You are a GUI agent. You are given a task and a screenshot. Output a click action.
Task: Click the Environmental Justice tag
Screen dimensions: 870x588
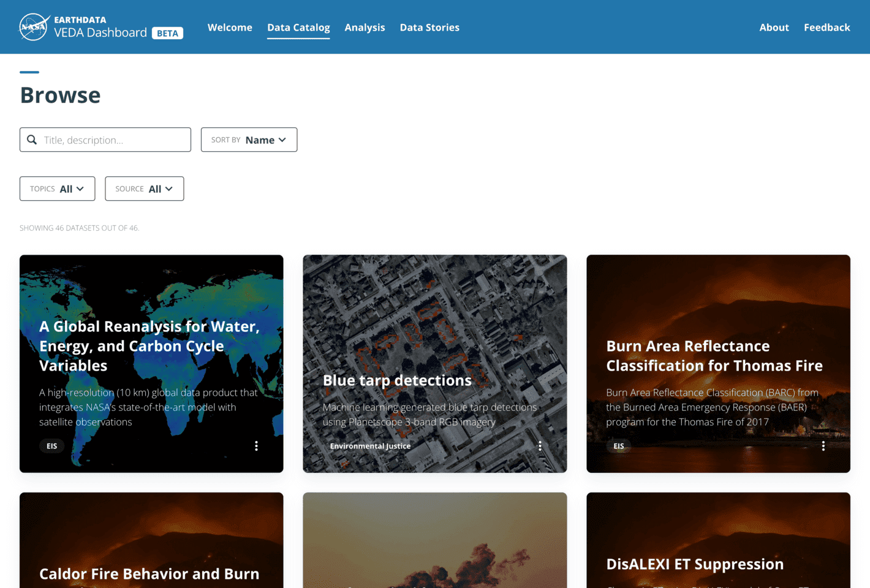370,446
